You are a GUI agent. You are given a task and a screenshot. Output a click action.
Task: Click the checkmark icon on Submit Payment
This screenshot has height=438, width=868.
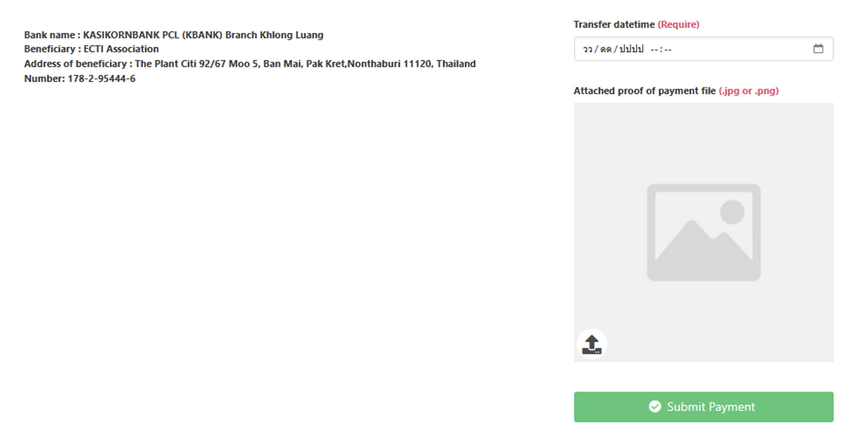point(655,407)
